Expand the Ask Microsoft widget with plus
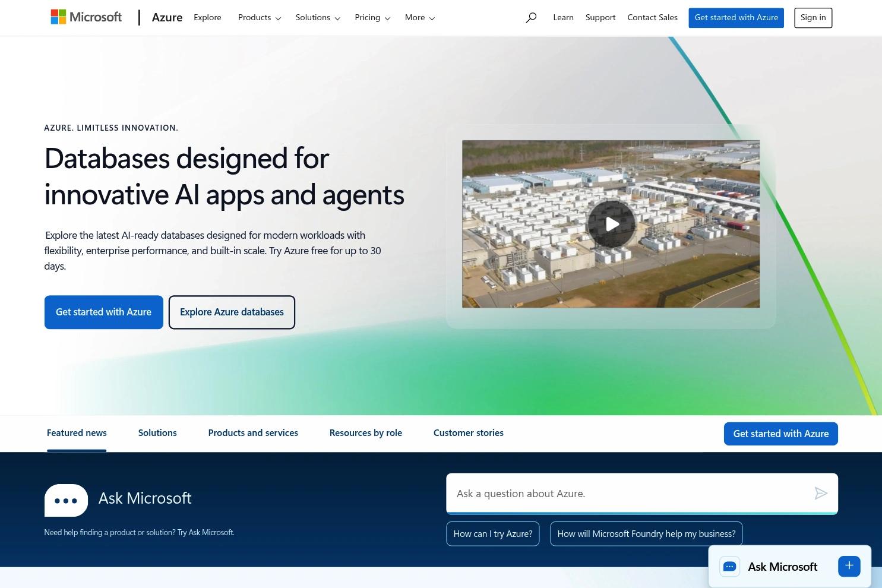 (849, 566)
